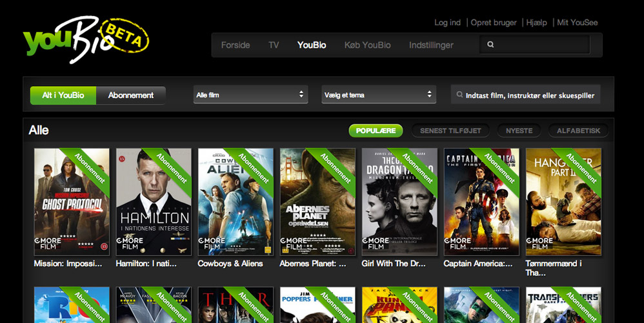Screen dimensions: 644x323
Task: Select the YouBio navigation tab
Action: click(x=312, y=45)
